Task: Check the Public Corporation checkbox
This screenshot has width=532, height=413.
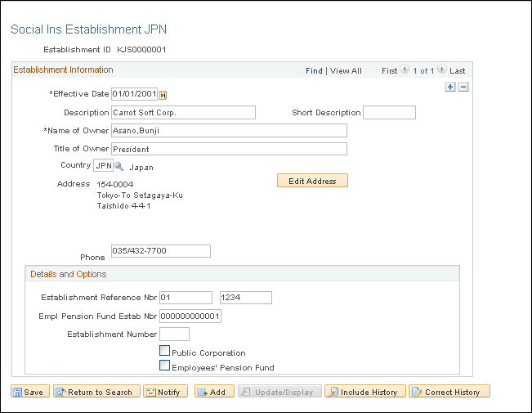Action: [x=164, y=351]
